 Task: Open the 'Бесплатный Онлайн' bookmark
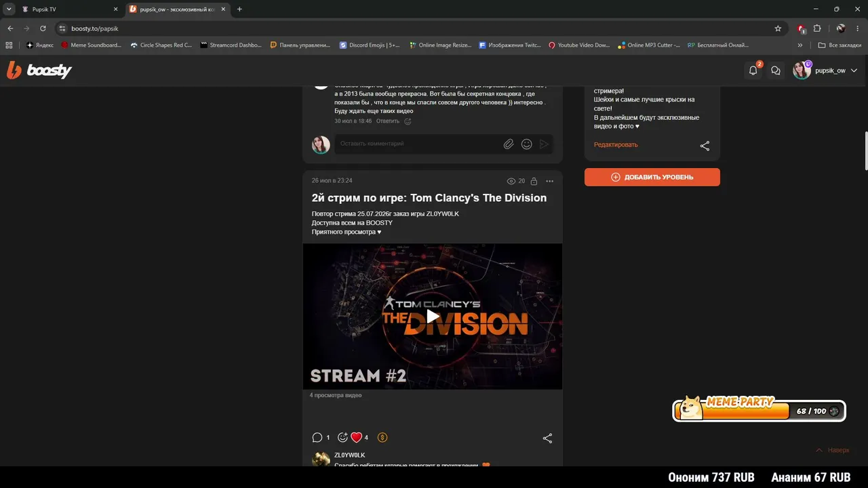(x=717, y=45)
